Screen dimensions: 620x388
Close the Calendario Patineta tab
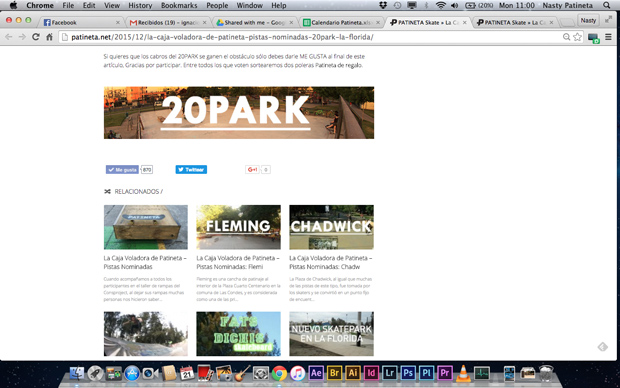(378, 23)
